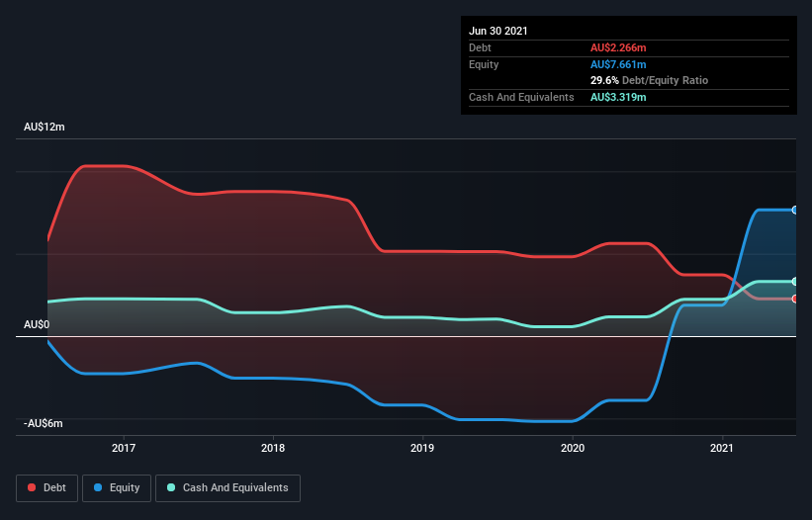
Task: Click the 2018 x-axis label
Action: tap(273, 448)
